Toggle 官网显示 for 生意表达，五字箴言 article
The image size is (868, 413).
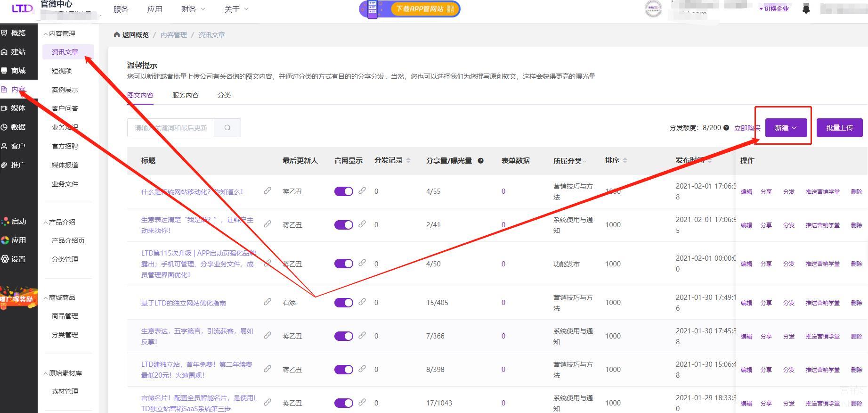343,336
